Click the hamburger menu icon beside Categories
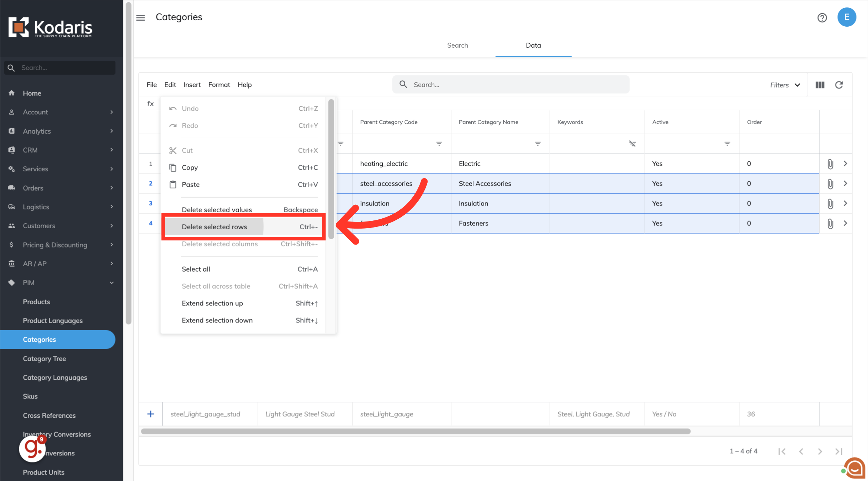This screenshot has height=481, width=868. (x=141, y=17)
